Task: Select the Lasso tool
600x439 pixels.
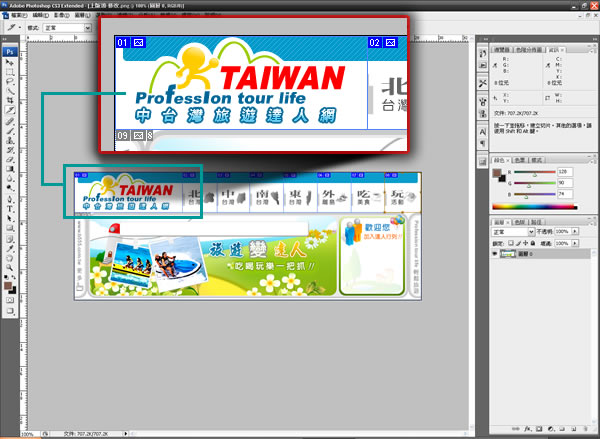Action: click(10, 82)
